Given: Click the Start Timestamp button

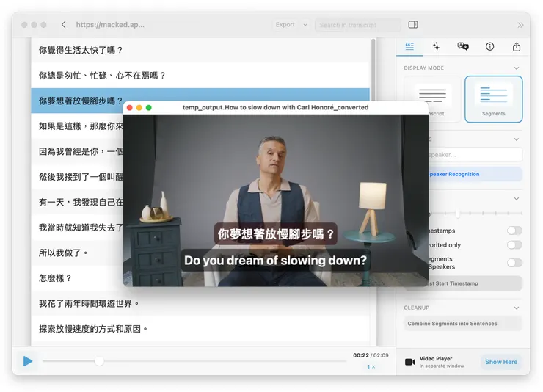Looking at the screenshot, I should pos(475,283).
